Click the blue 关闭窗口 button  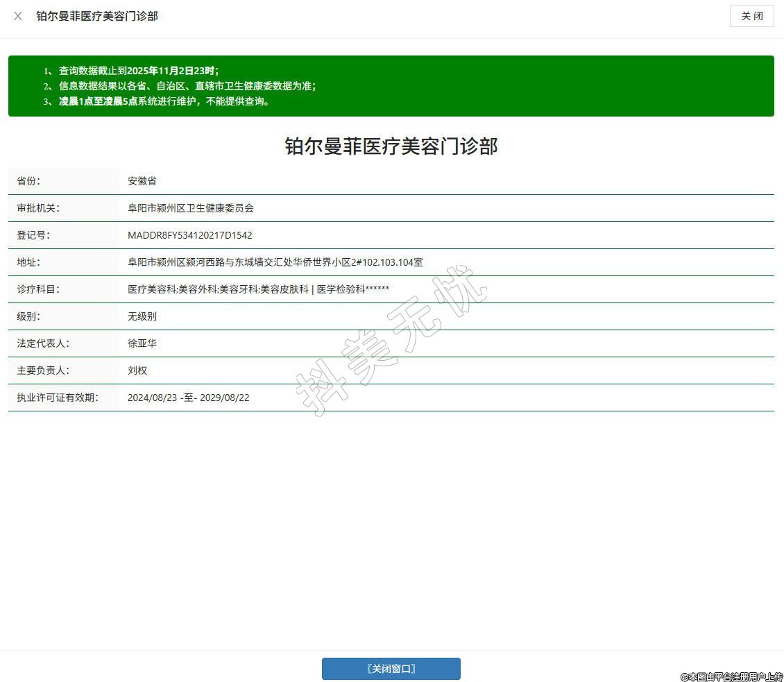pos(391,669)
